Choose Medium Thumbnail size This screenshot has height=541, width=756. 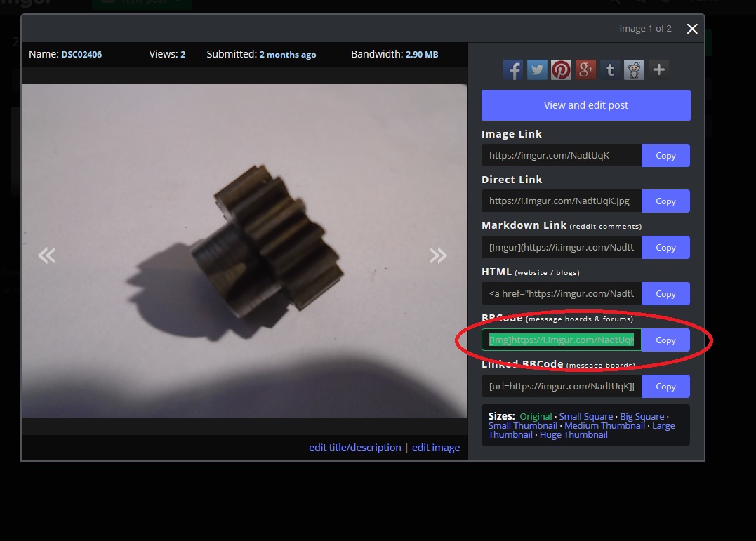click(x=604, y=425)
